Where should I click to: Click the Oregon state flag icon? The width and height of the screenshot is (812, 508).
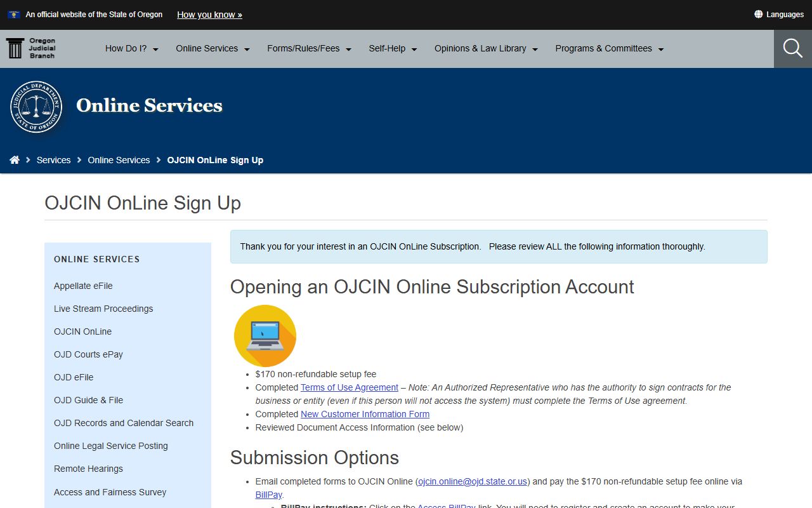point(14,14)
